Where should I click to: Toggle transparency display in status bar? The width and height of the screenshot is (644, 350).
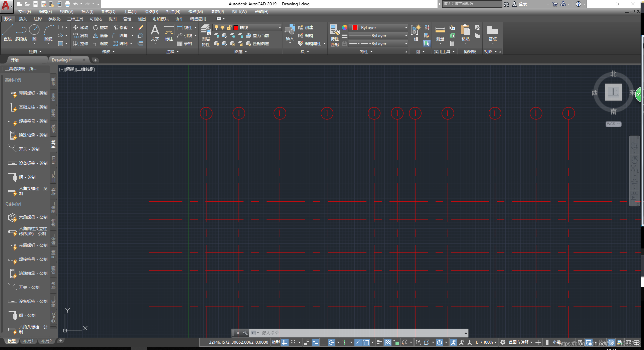point(388,342)
